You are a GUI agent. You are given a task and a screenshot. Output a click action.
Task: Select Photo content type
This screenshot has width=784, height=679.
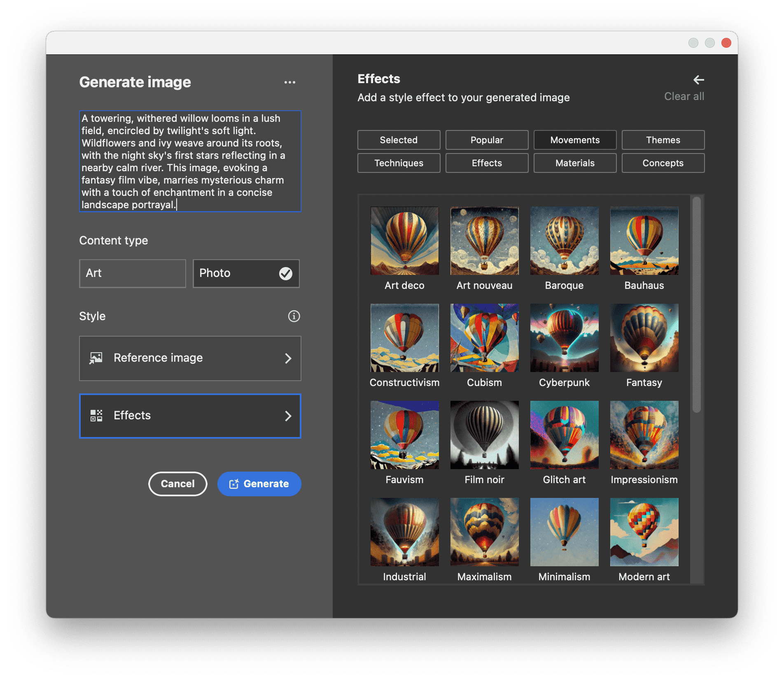click(x=239, y=273)
